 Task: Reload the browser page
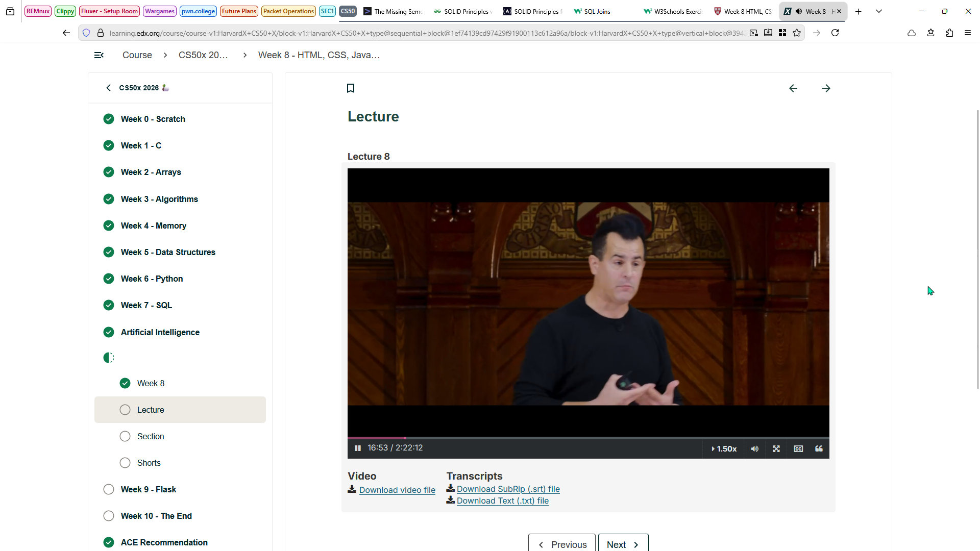point(835,33)
